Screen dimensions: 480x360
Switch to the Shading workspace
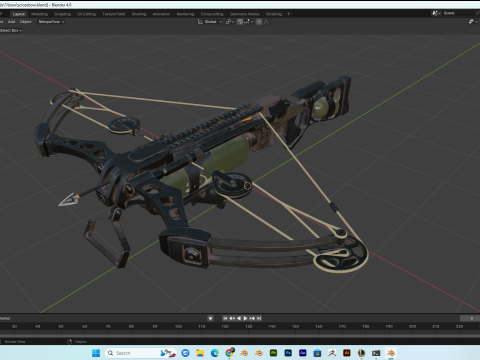[139, 14]
